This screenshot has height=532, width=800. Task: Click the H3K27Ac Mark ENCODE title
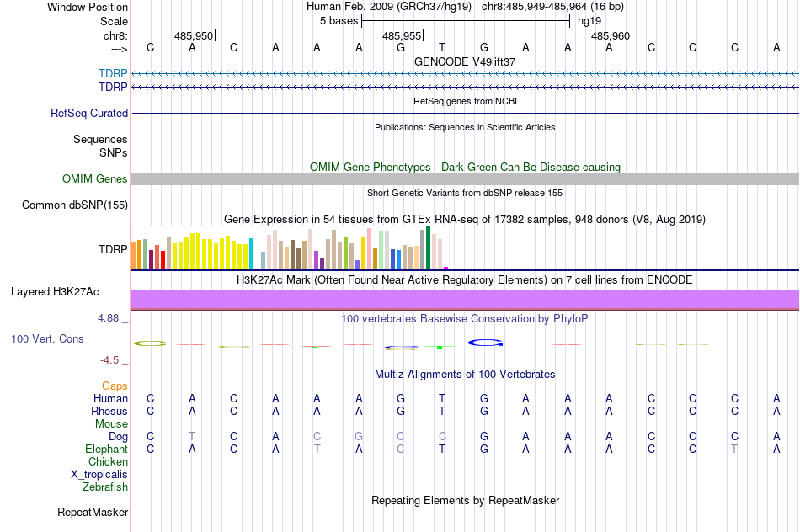[x=465, y=280]
